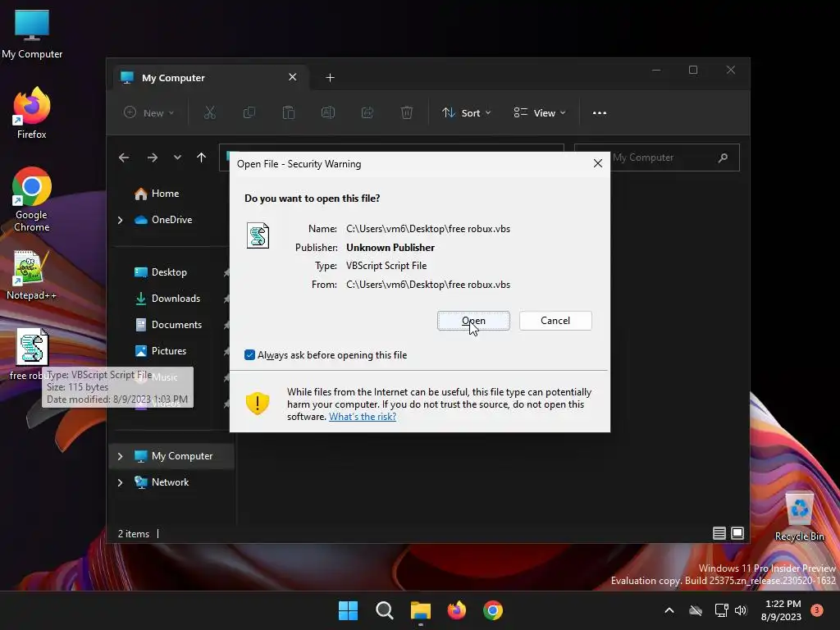Viewport: 840px width, 630px height.
Task: Open the Sort dropdown menu
Action: click(x=466, y=112)
